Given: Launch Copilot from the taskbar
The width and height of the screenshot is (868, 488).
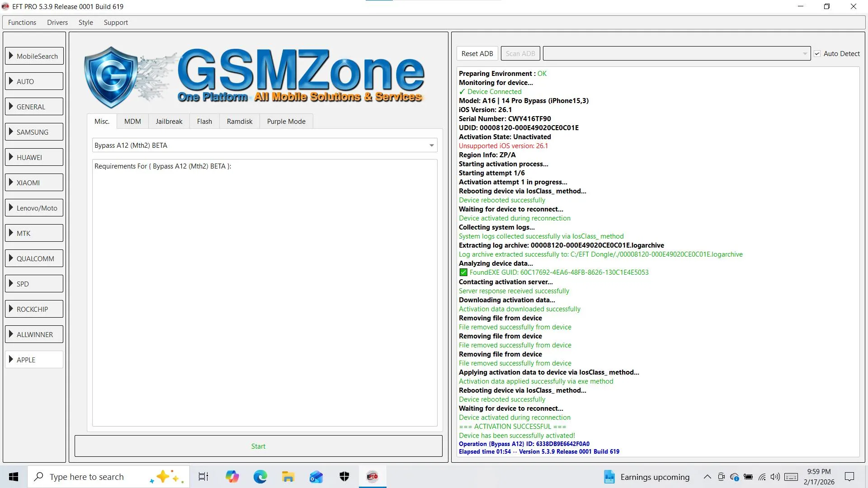Looking at the screenshot, I should pos(232,477).
